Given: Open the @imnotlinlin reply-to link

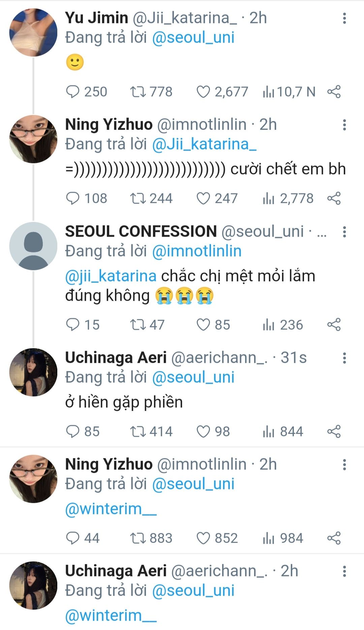Looking at the screenshot, I should pos(197,251).
